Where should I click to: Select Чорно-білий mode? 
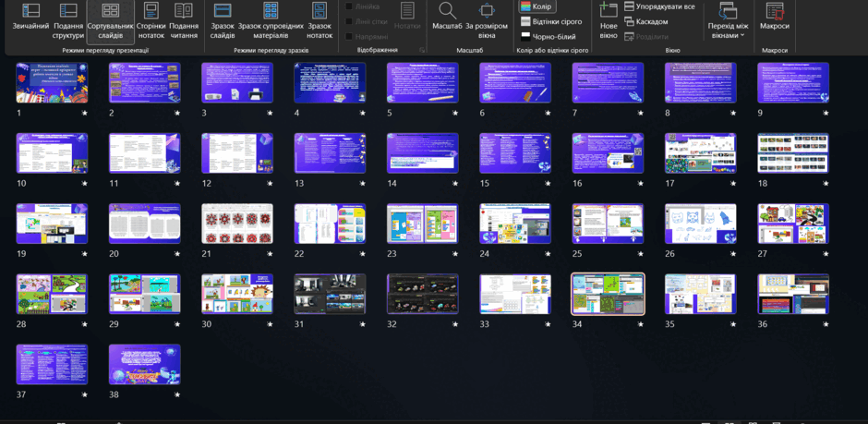pyautogui.click(x=548, y=37)
